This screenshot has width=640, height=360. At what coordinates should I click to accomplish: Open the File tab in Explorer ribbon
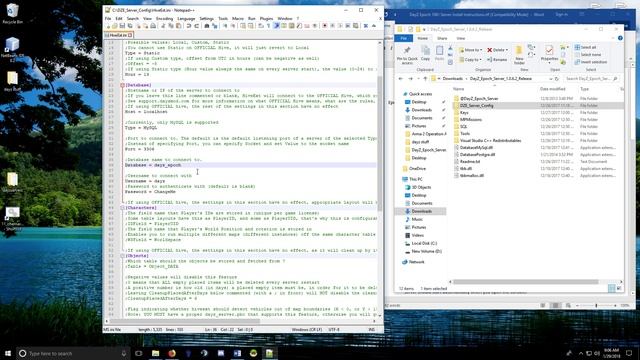[403, 38]
